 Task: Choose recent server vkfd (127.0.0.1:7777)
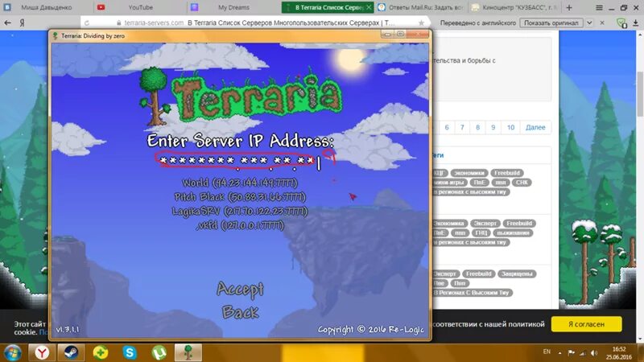click(240, 225)
